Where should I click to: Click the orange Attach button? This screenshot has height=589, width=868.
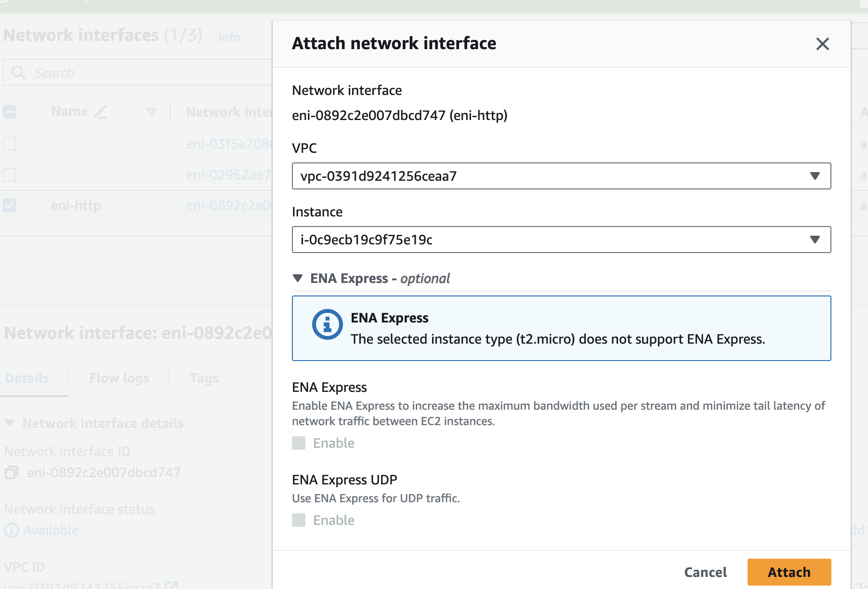[789, 572]
